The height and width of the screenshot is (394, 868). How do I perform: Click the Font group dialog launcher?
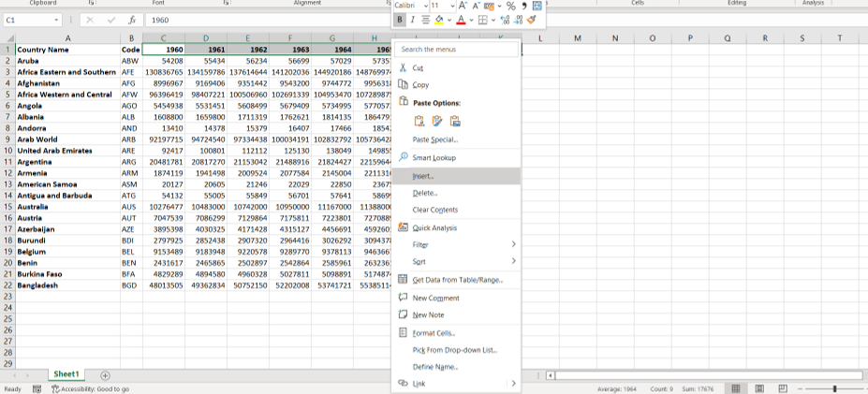tap(227, 3)
